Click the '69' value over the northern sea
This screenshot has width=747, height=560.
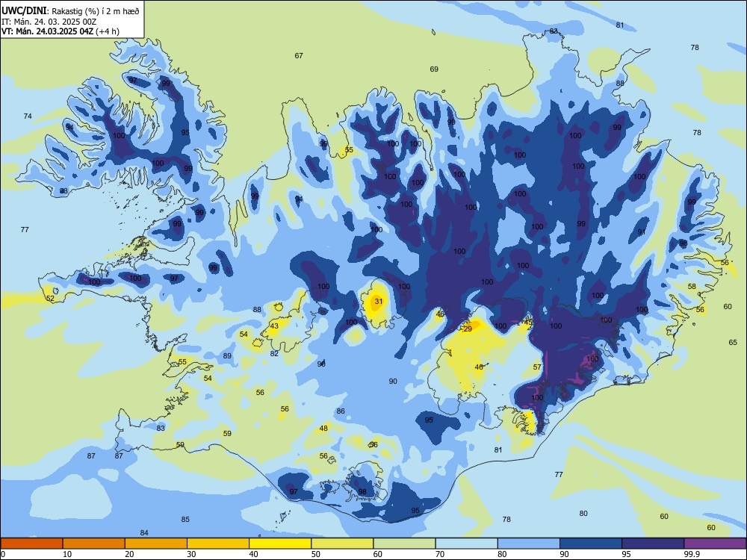434,69
